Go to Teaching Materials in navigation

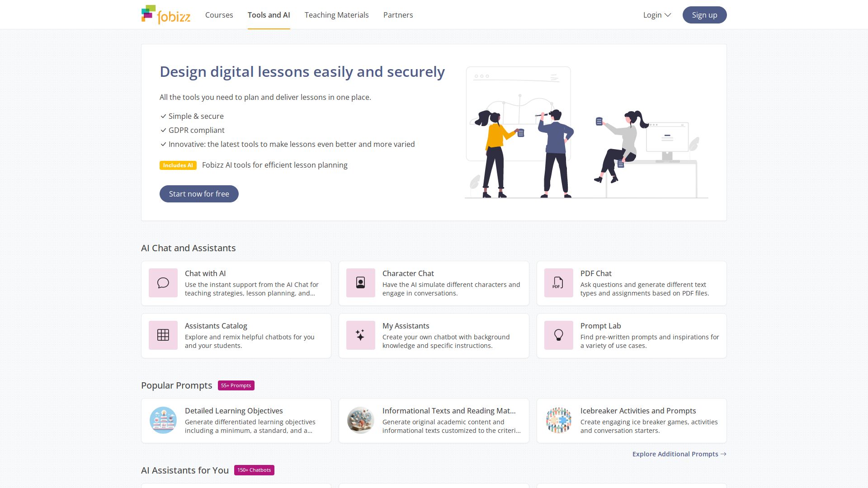[337, 15]
